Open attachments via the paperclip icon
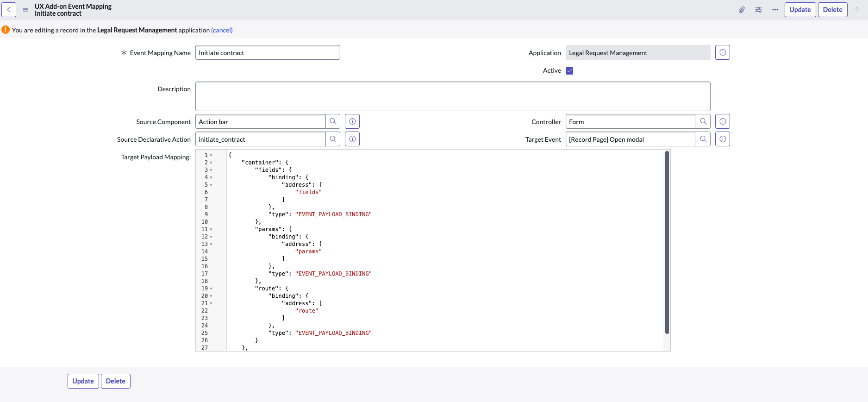868x402 pixels. coord(742,10)
